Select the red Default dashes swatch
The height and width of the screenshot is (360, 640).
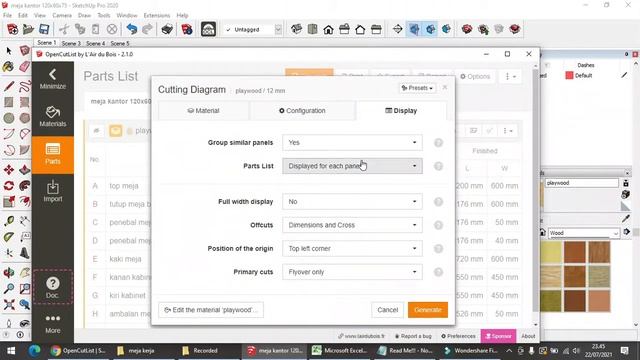coord(569,76)
